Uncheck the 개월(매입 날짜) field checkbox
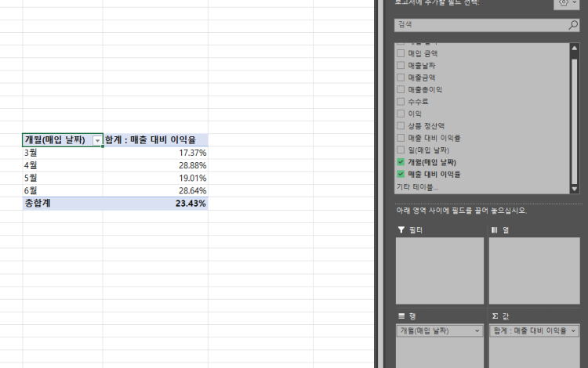The width and height of the screenshot is (588, 368). pos(401,162)
